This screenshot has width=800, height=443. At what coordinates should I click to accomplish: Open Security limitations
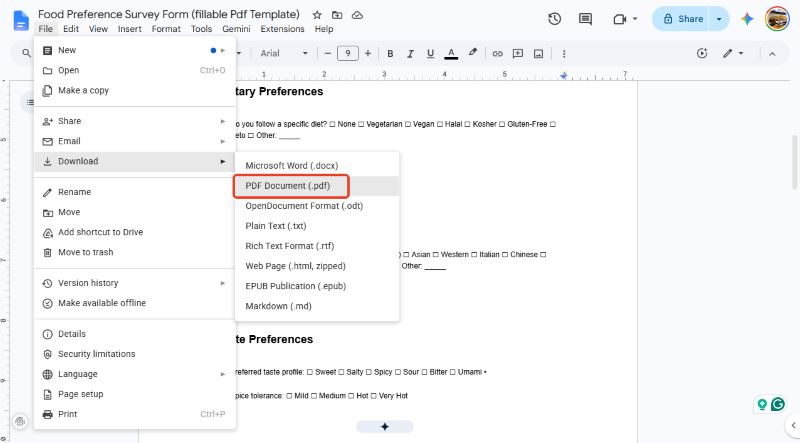[135, 354]
